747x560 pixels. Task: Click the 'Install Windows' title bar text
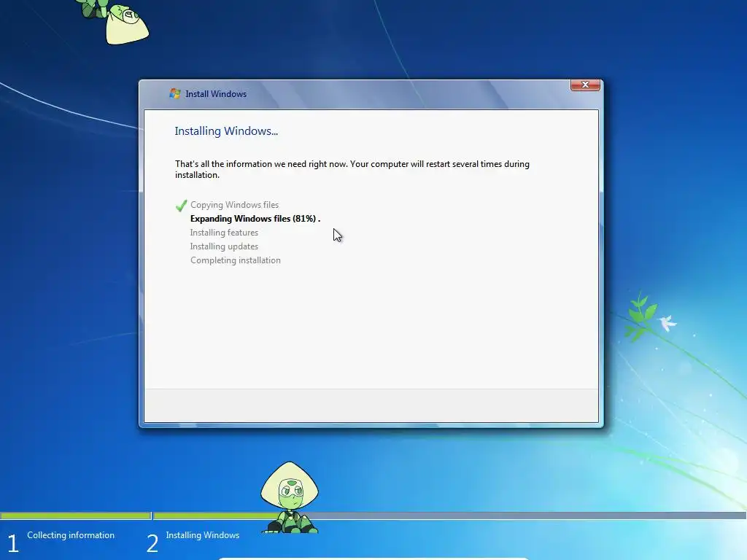click(216, 94)
